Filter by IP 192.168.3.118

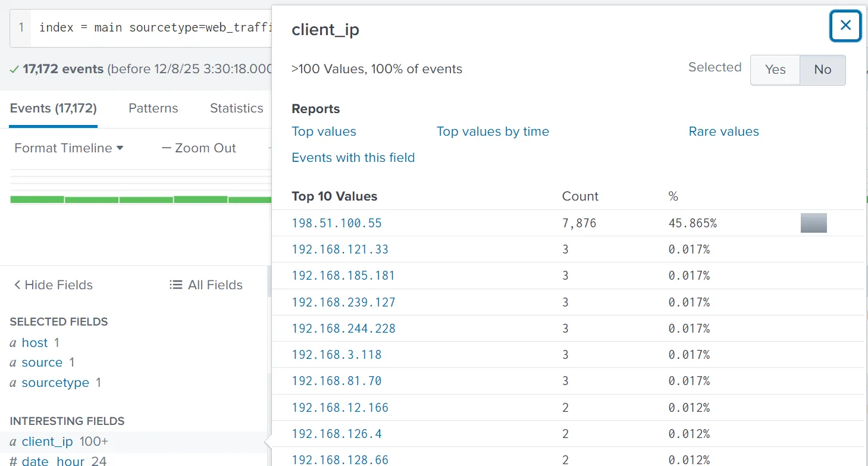337,355
